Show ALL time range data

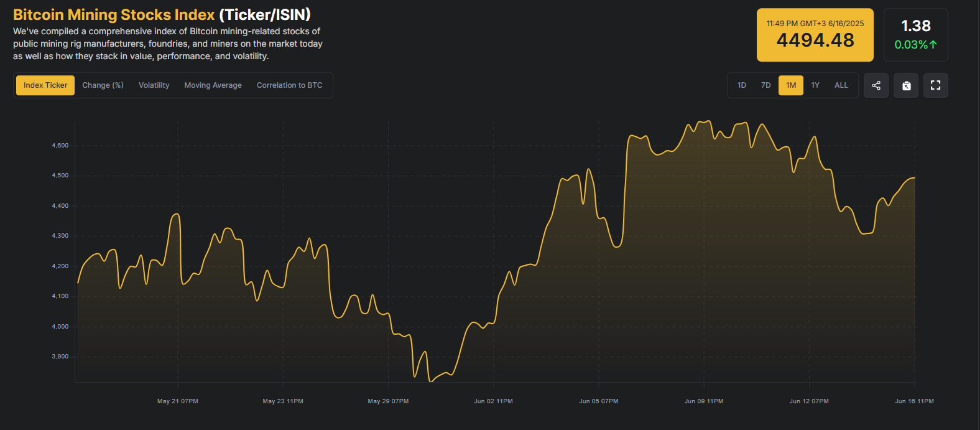[841, 85]
